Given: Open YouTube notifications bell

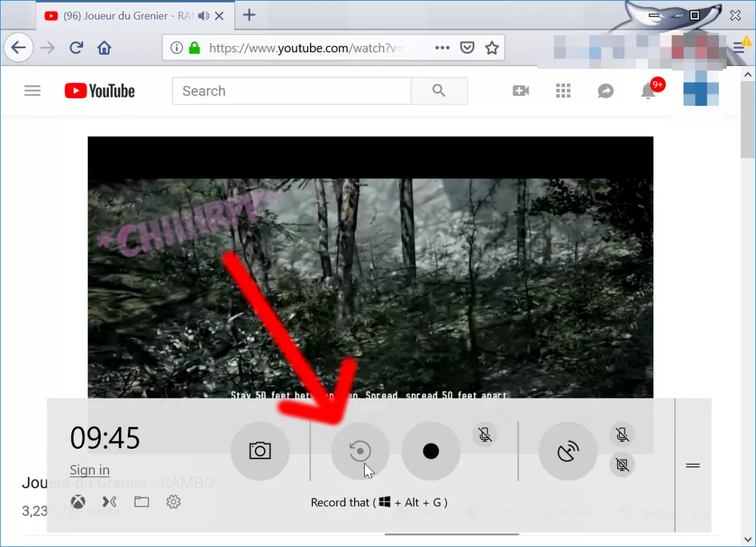Looking at the screenshot, I should 648,91.
